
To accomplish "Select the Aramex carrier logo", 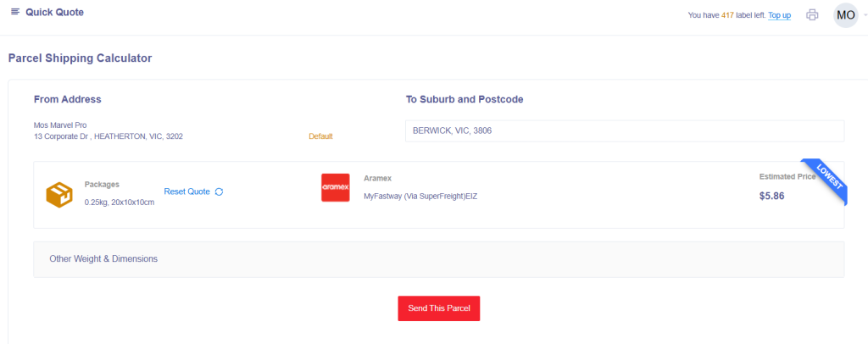I will pyautogui.click(x=336, y=188).
